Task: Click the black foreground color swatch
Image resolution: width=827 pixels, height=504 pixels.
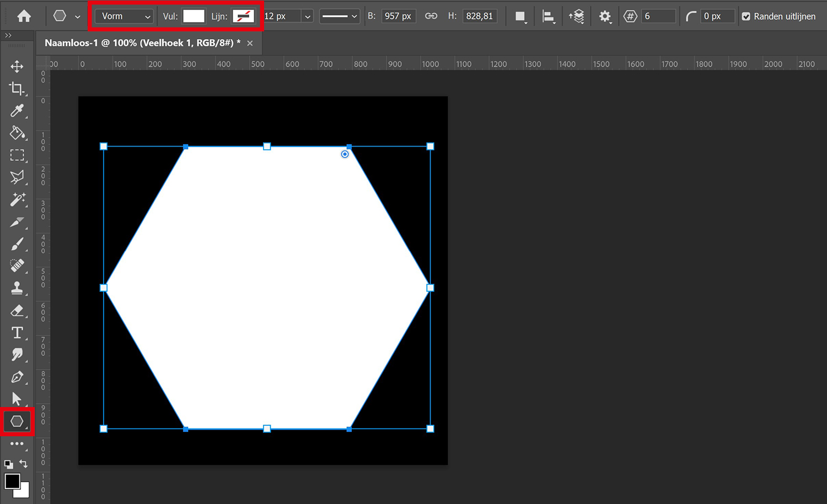Action: pyautogui.click(x=12, y=481)
